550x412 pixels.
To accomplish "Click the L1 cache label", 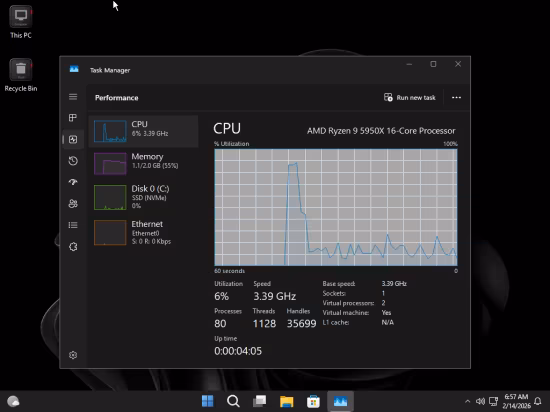I will coord(336,323).
